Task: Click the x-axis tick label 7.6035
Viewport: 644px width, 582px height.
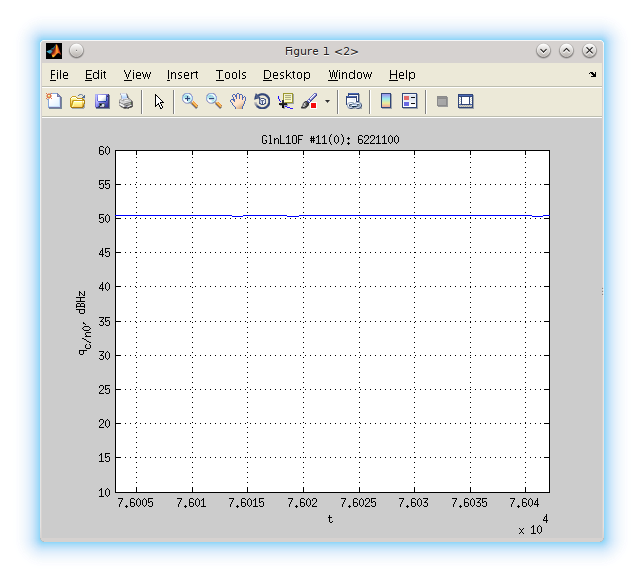Action: pos(469,503)
